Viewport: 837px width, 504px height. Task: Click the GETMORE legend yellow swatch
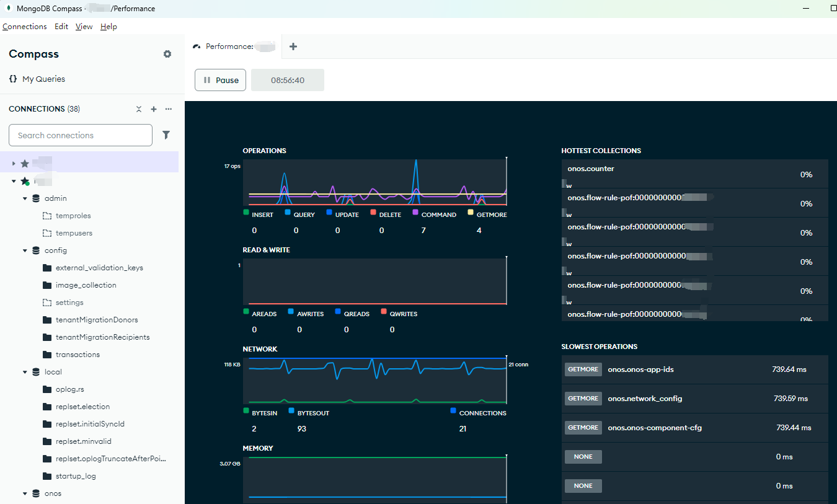pos(471,212)
